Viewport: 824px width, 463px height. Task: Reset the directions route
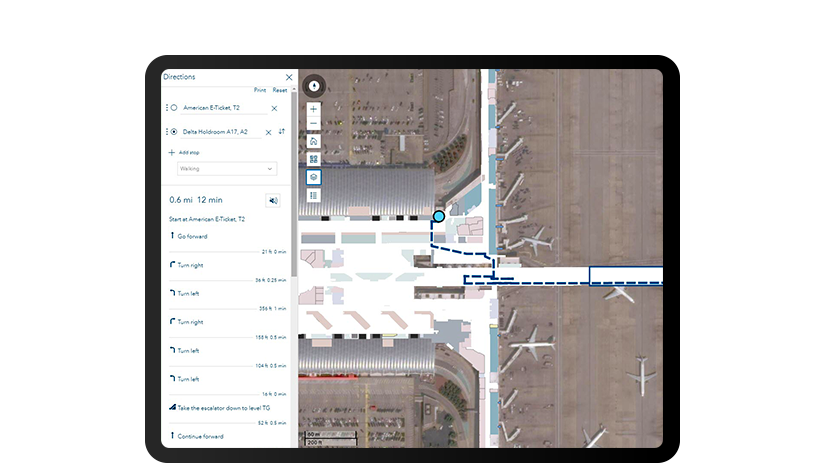click(x=280, y=90)
